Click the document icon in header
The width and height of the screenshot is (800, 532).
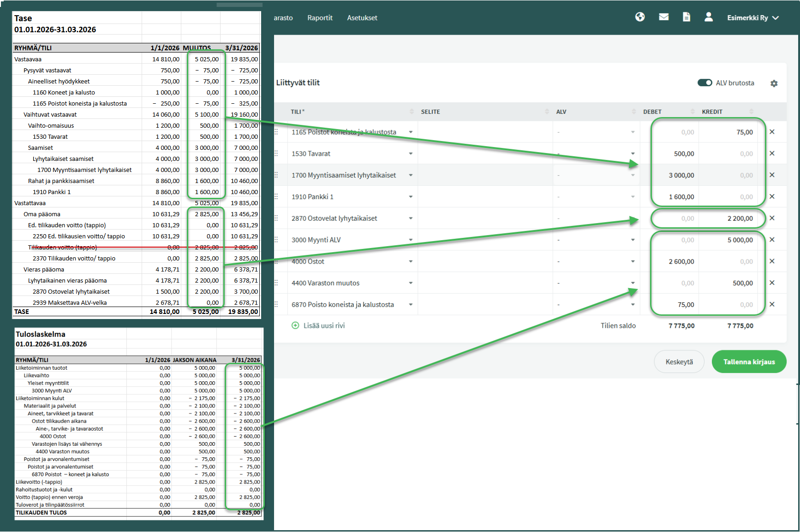pos(686,17)
